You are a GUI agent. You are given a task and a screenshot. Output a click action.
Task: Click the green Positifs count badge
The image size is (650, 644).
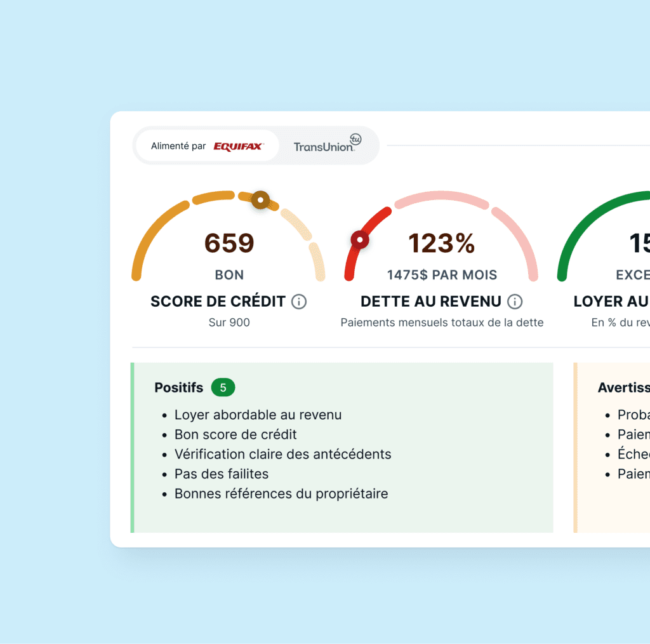pyautogui.click(x=223, y=387)
